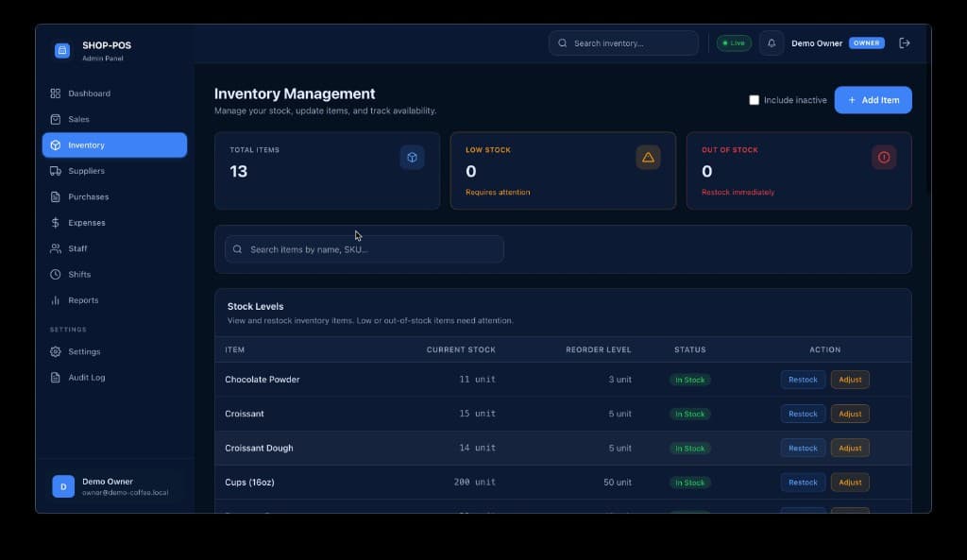967x560 pixels.
Task: Select Inventory in the sidebar
Action: point(114,144)
